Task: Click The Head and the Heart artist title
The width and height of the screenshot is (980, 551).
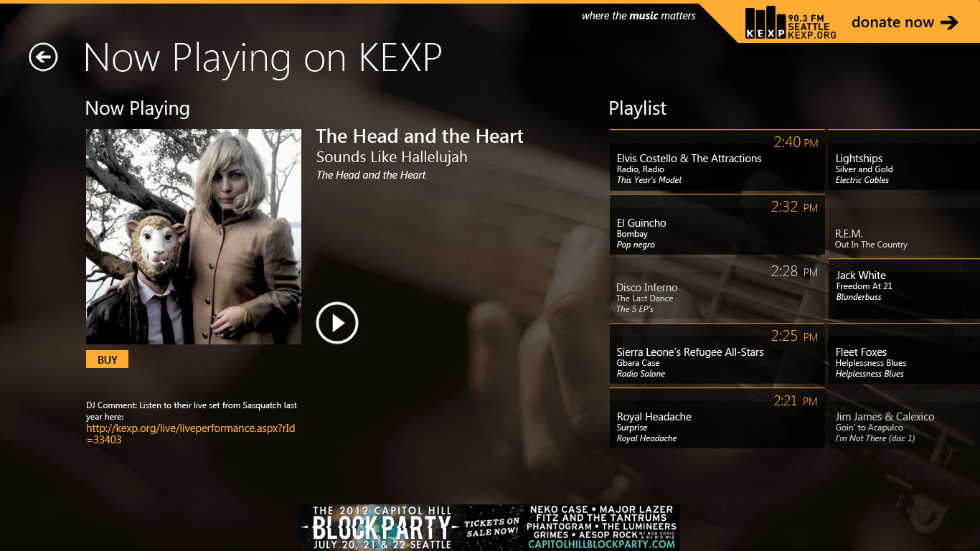Action: tap(420, 136)
